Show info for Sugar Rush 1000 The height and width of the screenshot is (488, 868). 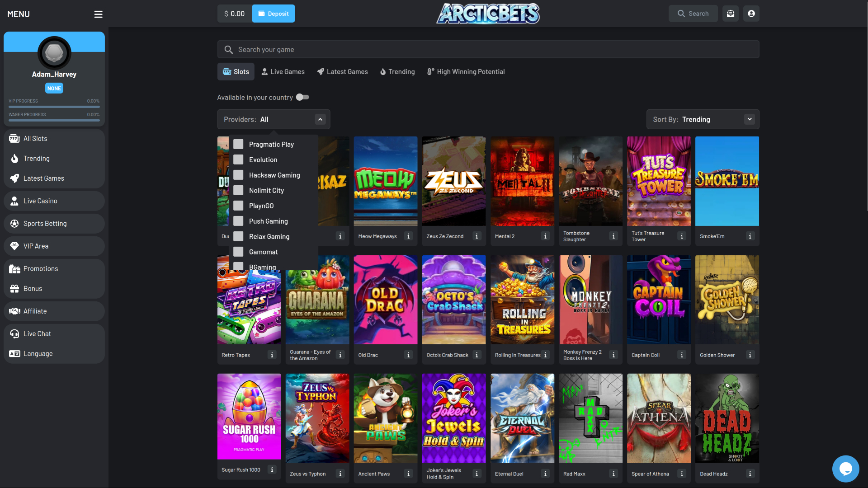272,470
